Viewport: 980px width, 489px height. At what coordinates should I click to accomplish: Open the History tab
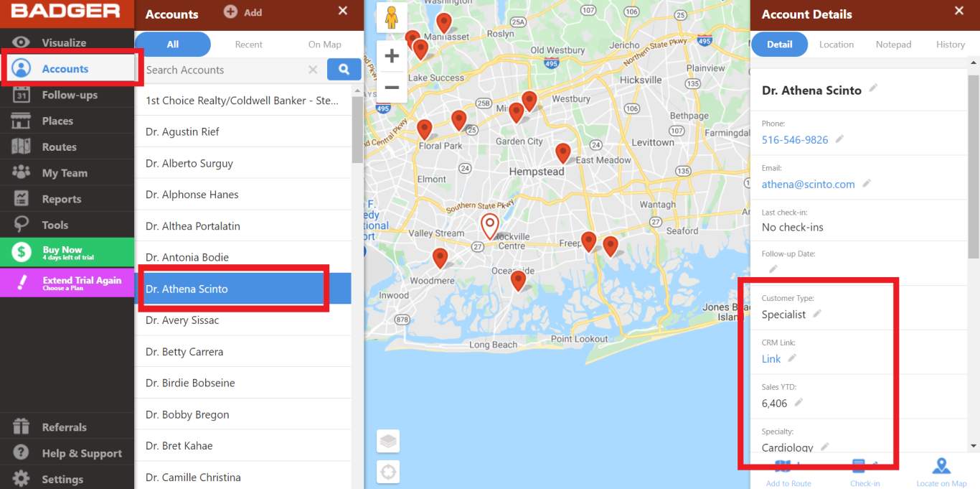[951, 45]
